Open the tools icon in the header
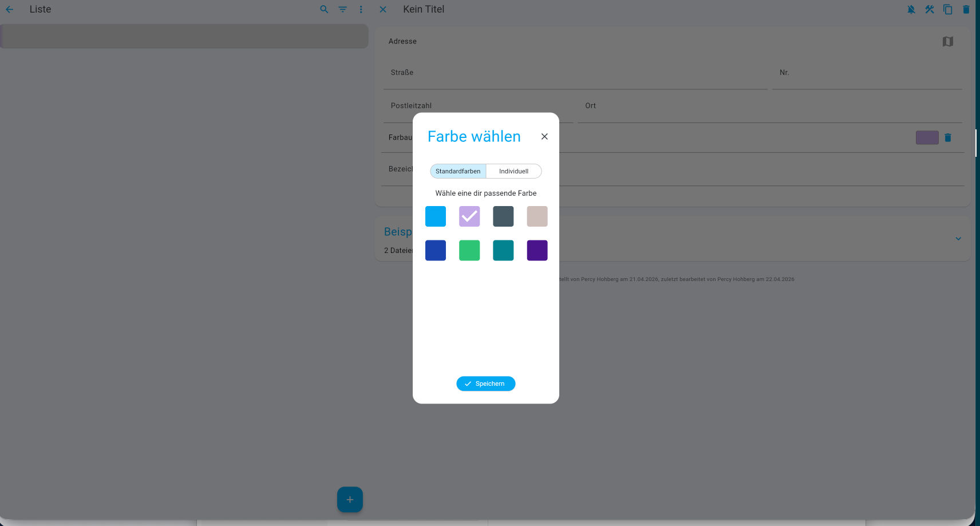The image size is (980, 526). pyautogui.click(x=930, y=9)
